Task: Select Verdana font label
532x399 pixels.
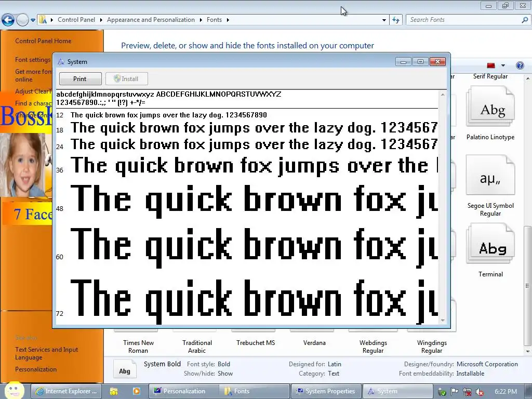Action: (314, 343)
